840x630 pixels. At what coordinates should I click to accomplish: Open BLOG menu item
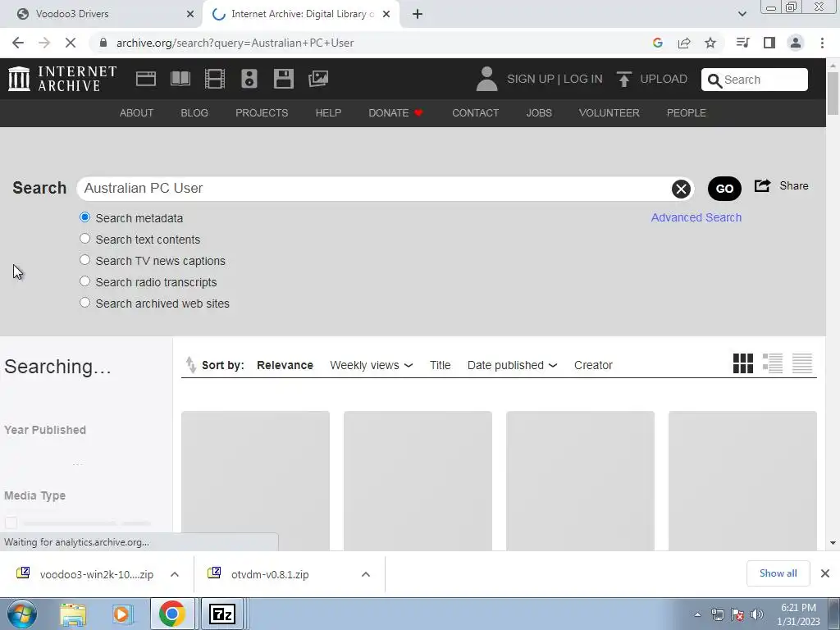[x=194, y=112]
